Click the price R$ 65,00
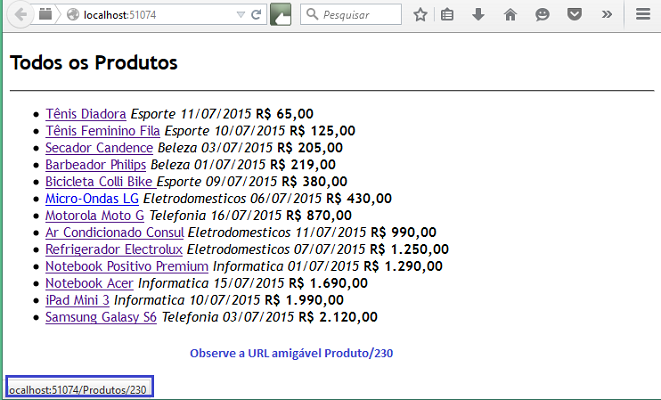Screen dimensions: 661x400 tap(285, 114)
